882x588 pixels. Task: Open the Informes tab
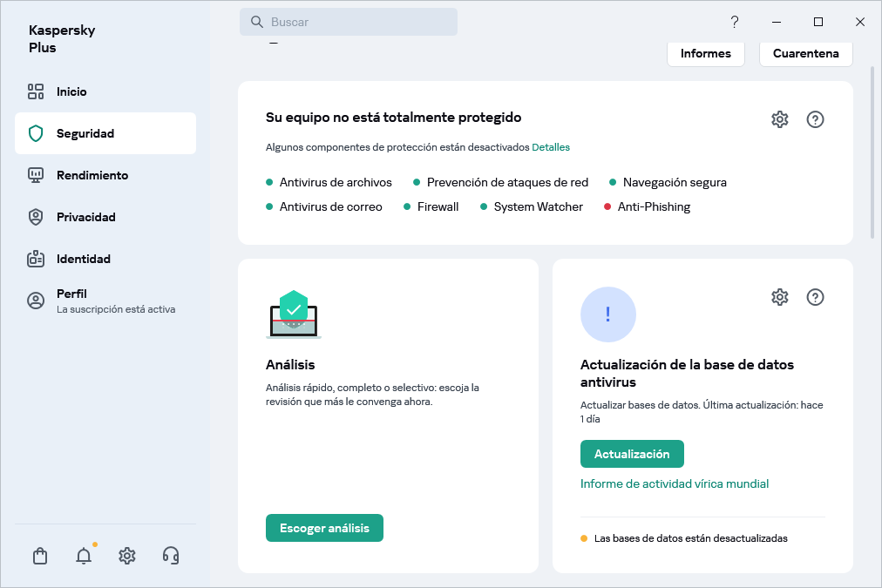(705, 53)
